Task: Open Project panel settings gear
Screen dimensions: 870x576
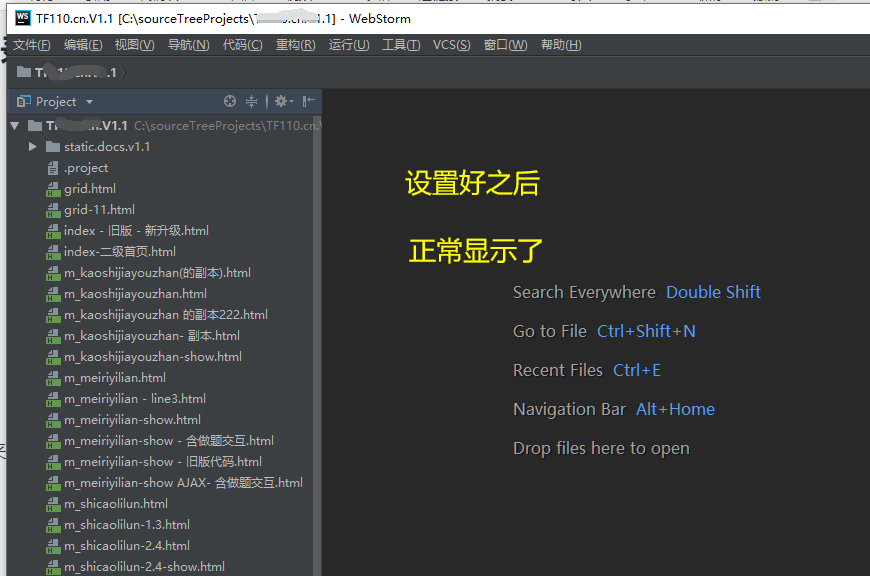Action: (x=284, y=101)
